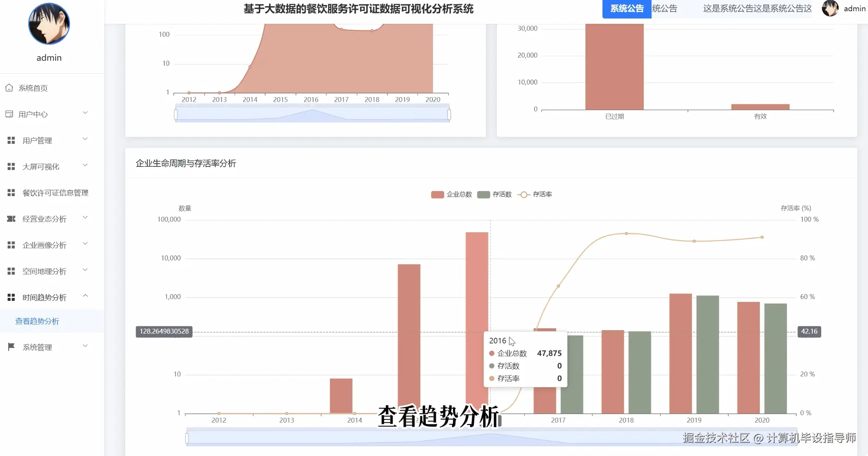
Task: Click the 用户中心 card icon
Action: pyautogui.click(x=9, y=114)
